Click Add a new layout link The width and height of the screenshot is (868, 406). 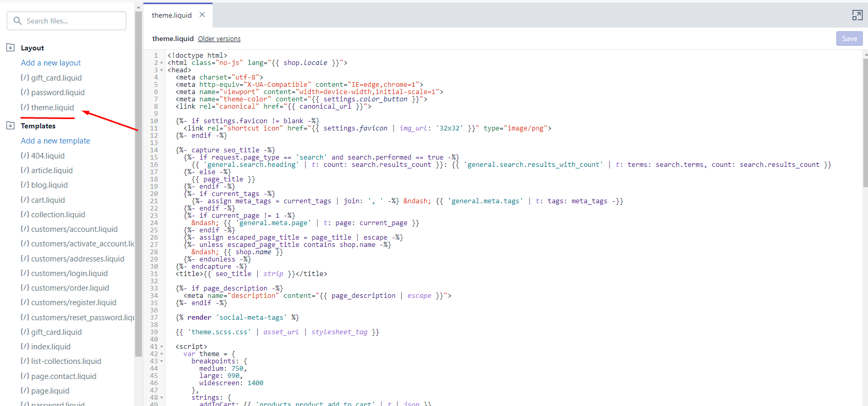coord(51,63)
